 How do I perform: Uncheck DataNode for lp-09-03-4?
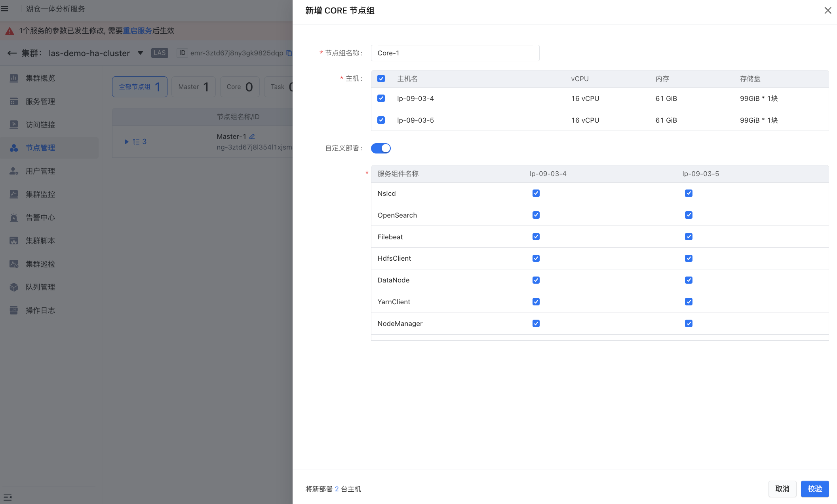[536, 280]
